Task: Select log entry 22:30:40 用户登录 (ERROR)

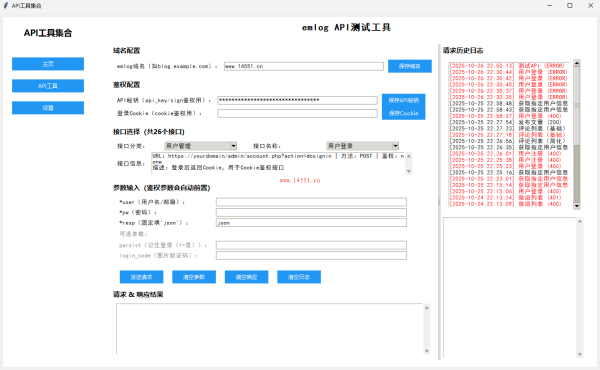Action: tap(508, 85)
